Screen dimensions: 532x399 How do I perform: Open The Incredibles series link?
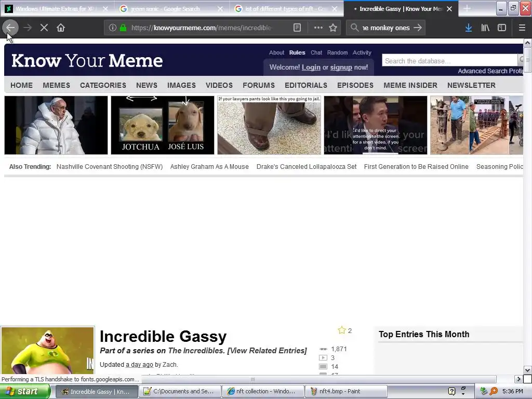click(x=196, y=351)
